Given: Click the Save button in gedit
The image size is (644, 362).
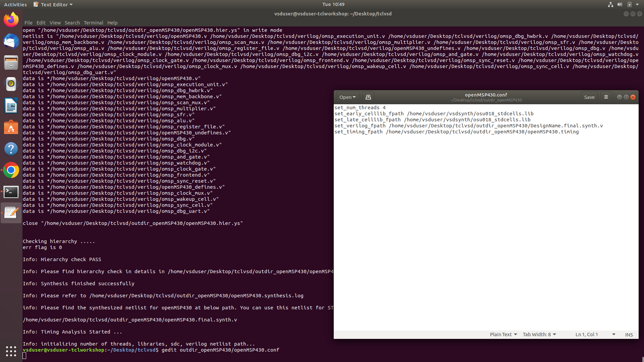Looking at the screenshot, I should 589,97.
